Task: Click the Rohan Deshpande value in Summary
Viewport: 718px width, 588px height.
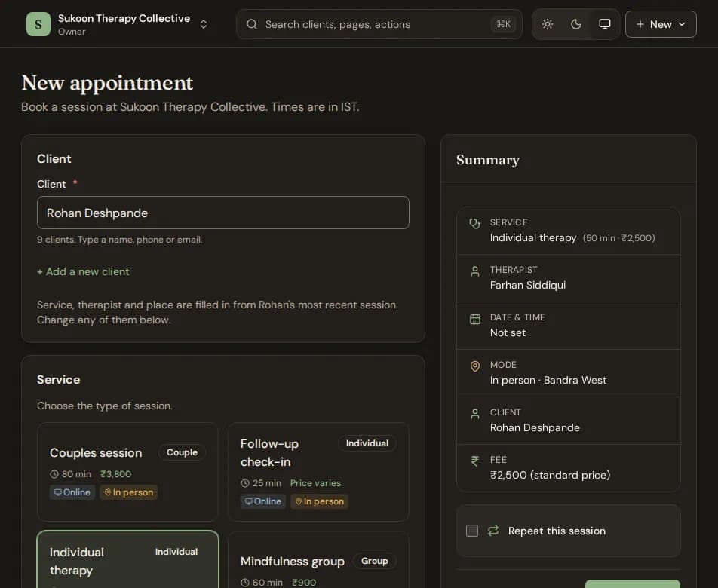Action: tap(535, 428)
